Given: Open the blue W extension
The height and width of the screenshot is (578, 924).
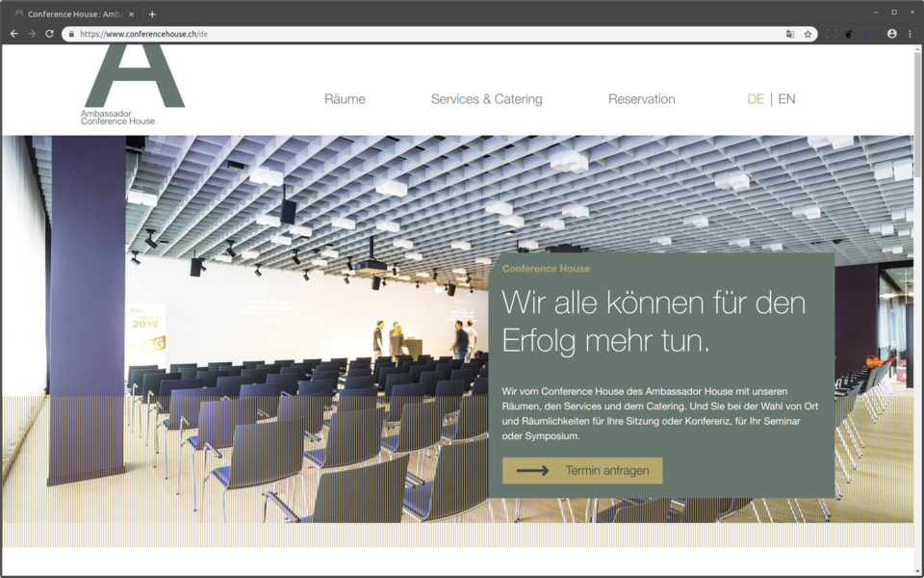Looking at the screenshot, I should click(866, 35).
